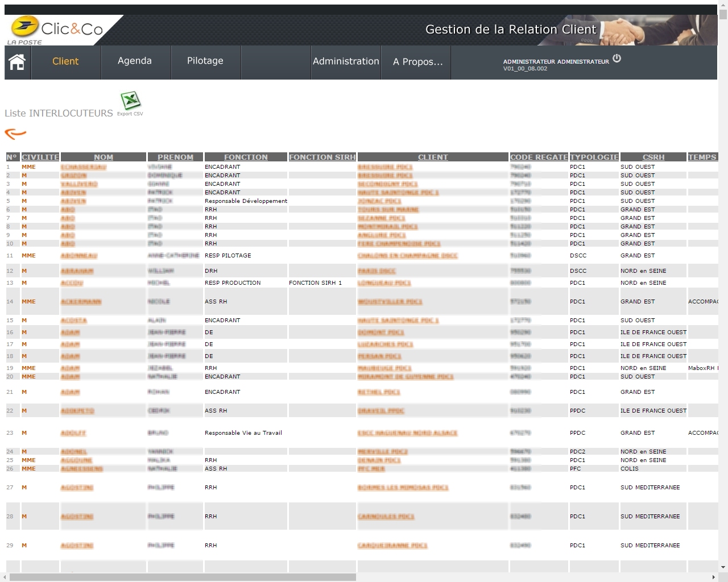Open the A Propos menu
The height and width of the screenshot is (582, 728).
pos(417,62)
